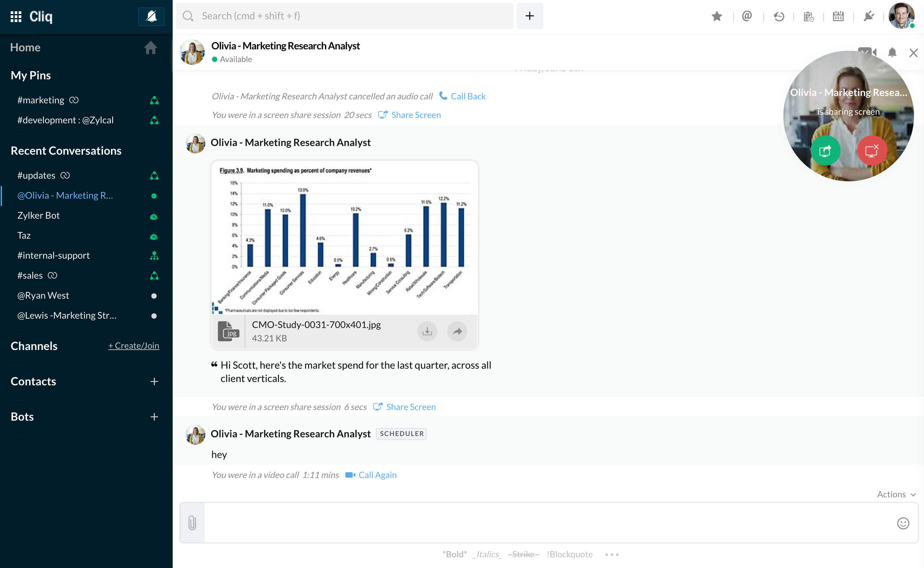Viewport: 924px width, 568px height.
Task: Open the calendar icon in the top bar
Action: (838, 16)
